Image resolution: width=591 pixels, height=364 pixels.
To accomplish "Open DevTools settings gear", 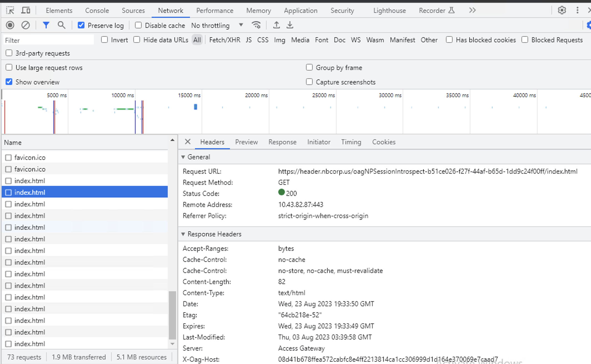I will point(562,11).
